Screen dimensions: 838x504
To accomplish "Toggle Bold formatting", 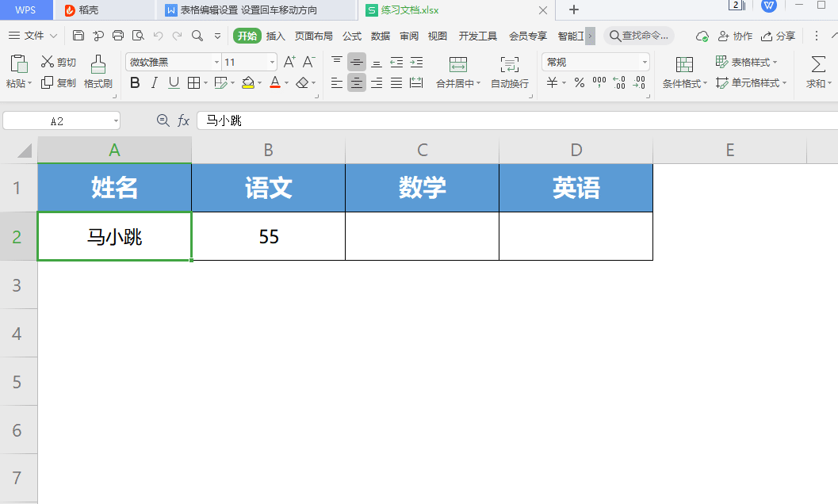I will [x=135, y=83].
